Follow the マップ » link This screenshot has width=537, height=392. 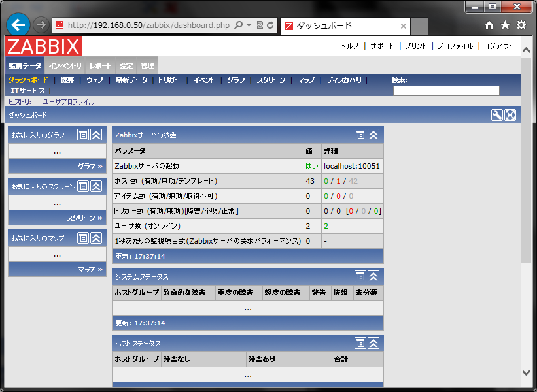[90, 270]
